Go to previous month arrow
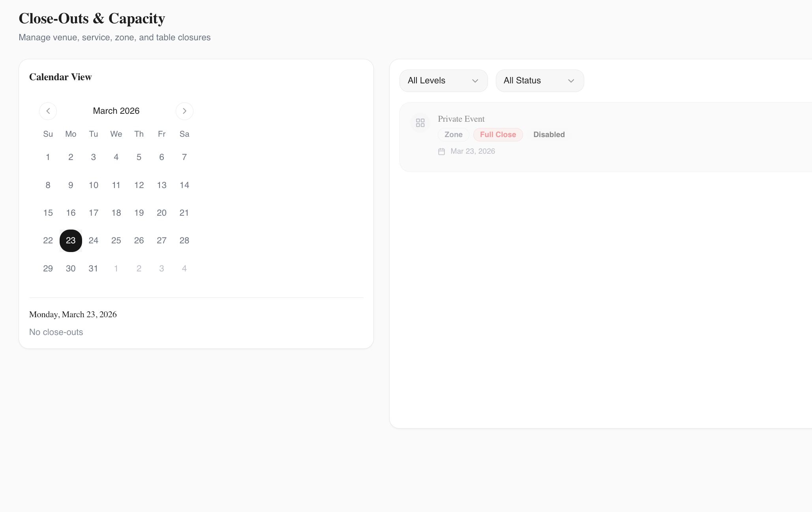Screen dimensions: 812x512 (x=48, y=111)
